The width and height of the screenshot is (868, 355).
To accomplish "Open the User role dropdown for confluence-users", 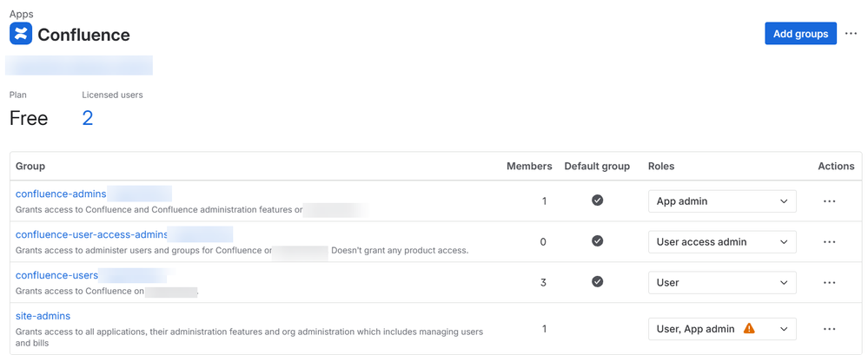I will coord(722,283).
